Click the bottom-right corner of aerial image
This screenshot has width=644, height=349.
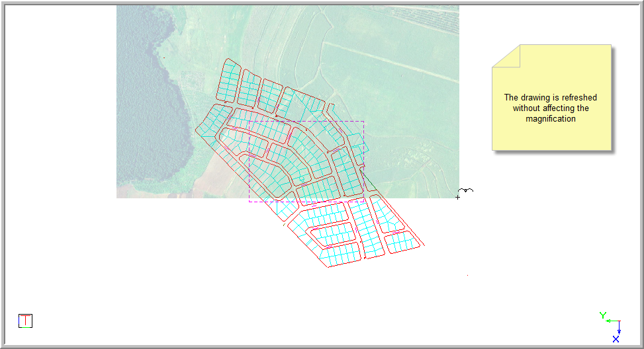(458, 197)
